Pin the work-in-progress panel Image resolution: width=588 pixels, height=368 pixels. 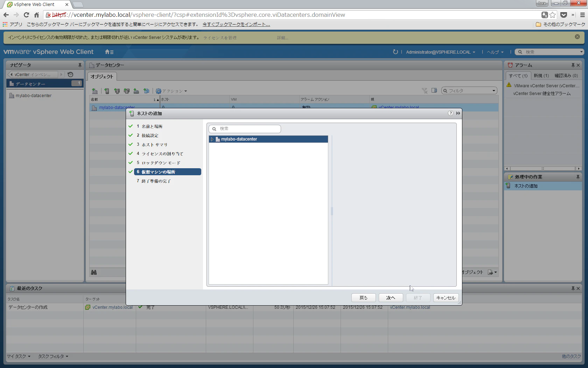(578, 177)
